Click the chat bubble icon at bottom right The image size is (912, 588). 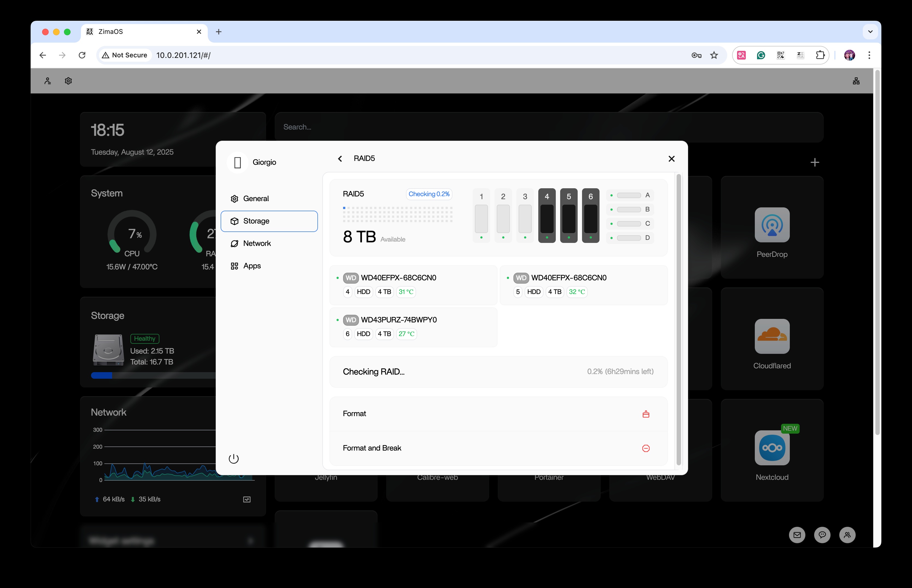pyautogui.click(x=822, y=535)
